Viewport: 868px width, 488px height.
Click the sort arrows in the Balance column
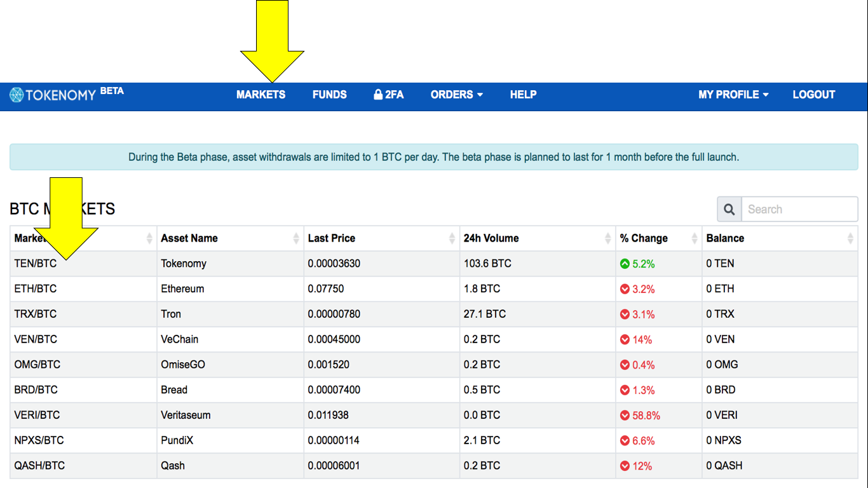(x=850, y=238)
